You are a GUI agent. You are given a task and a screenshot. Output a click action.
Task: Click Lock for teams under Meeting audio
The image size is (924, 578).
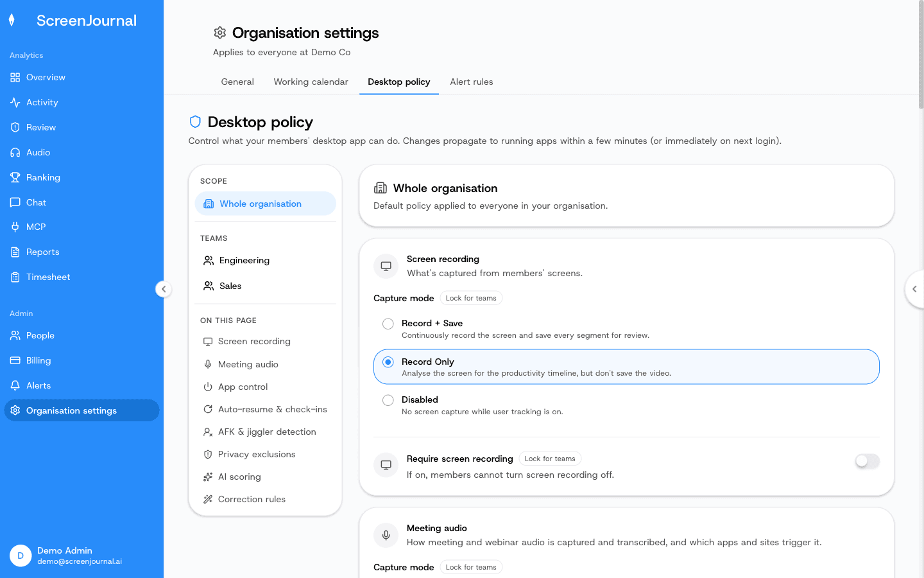click(471, 567)
